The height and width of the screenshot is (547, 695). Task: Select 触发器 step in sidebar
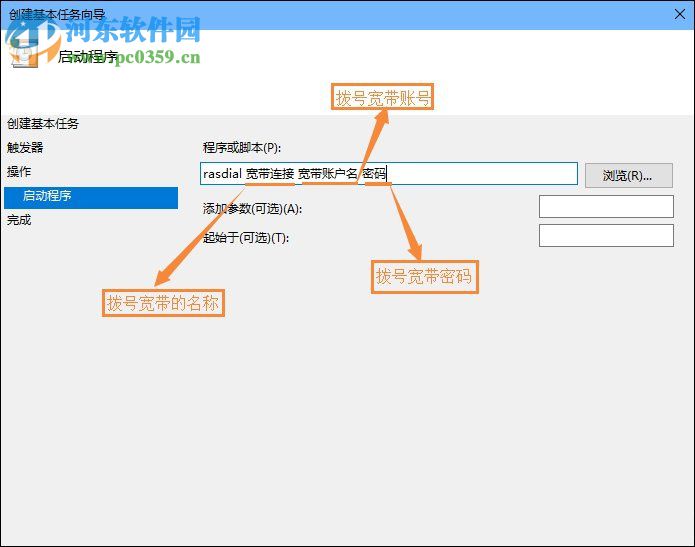pyautogui.click(x=25, y=148)
